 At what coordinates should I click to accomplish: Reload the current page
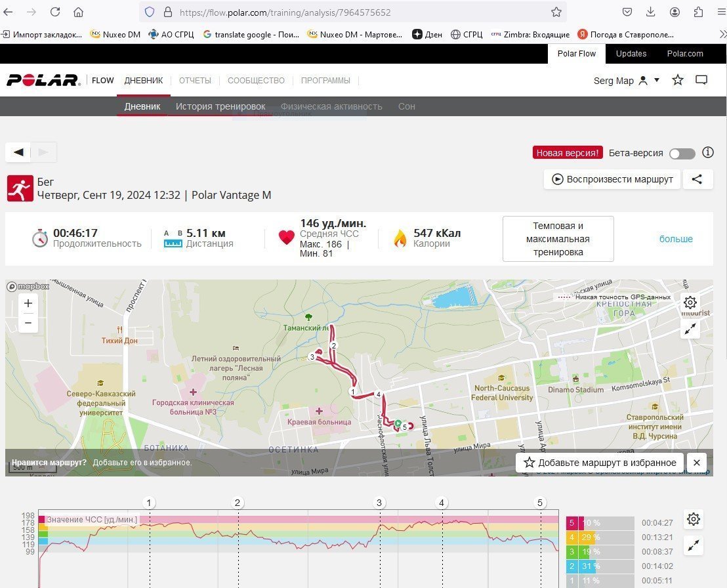pos(55,12)
